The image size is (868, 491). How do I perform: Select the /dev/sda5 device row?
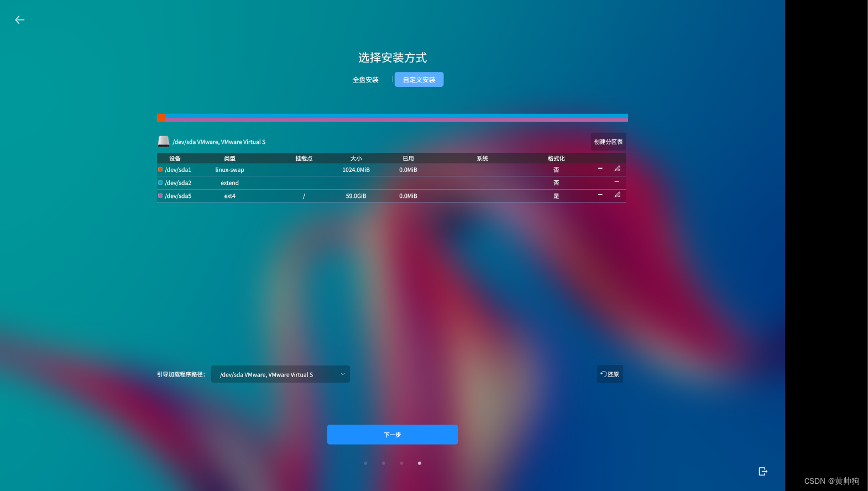pyautogui.click(x=391, y=196)
